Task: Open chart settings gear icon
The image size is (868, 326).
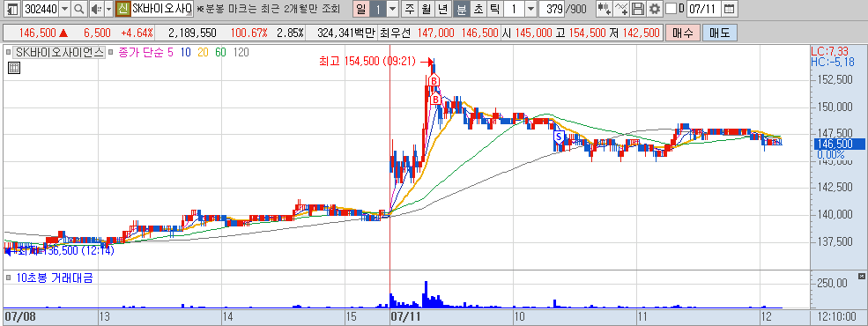Action: click(655, 9)
